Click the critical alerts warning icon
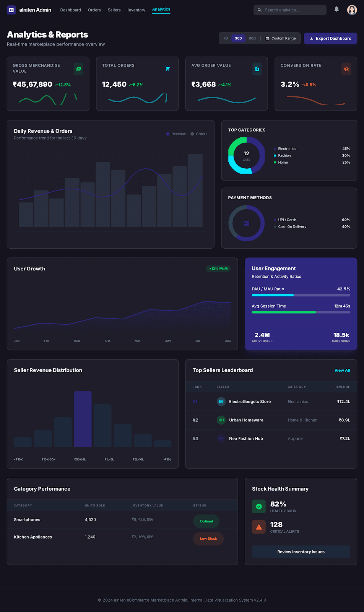 (x=259, y=527)
